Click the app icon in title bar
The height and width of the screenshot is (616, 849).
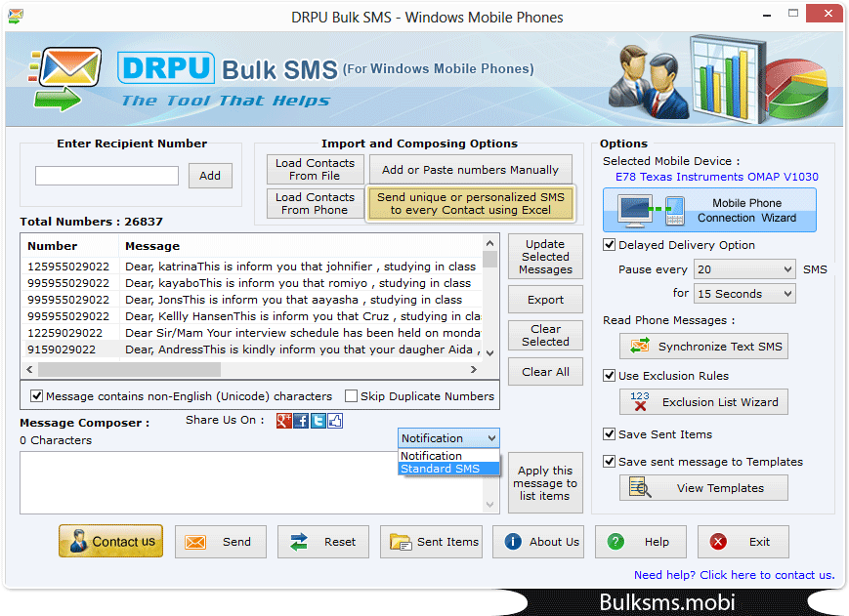pos(16,17)
